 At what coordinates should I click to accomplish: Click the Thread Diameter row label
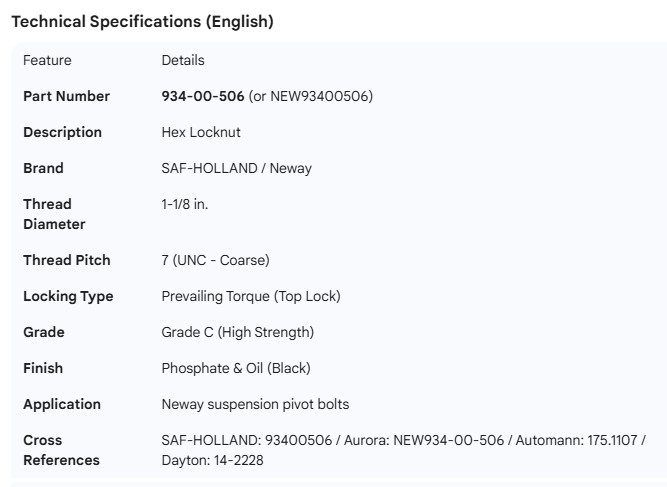pos(54,214)
